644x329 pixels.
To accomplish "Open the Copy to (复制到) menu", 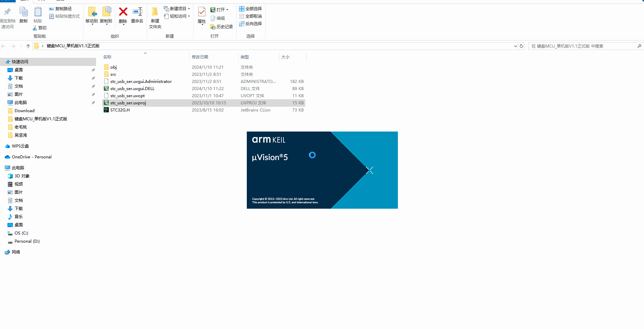I will click(x=106, y=16).
